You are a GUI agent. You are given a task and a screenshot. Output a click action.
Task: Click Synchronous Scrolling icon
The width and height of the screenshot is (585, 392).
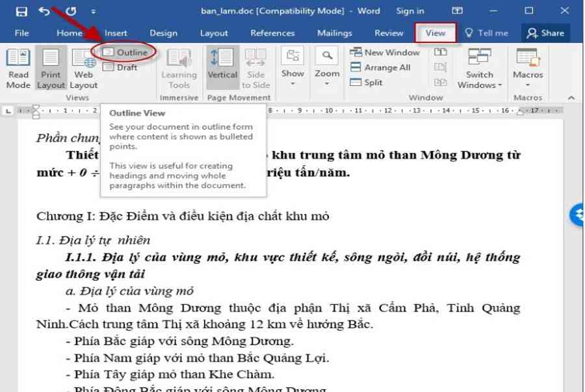440,68
